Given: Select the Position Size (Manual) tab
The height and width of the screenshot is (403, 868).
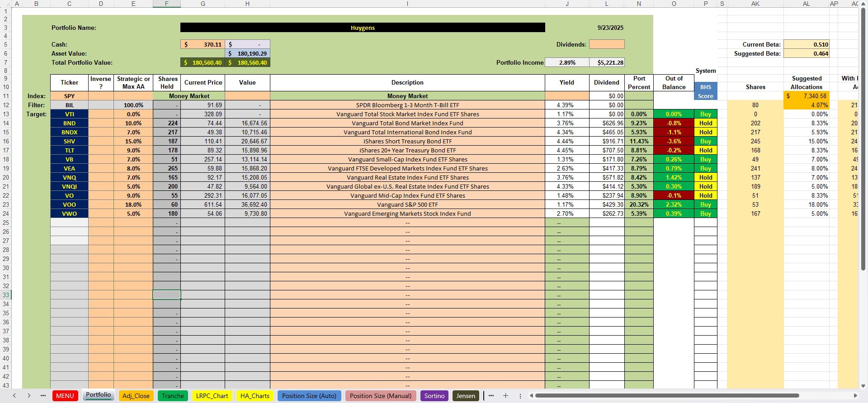Looking at the screenshot, I should click(381, 396).
